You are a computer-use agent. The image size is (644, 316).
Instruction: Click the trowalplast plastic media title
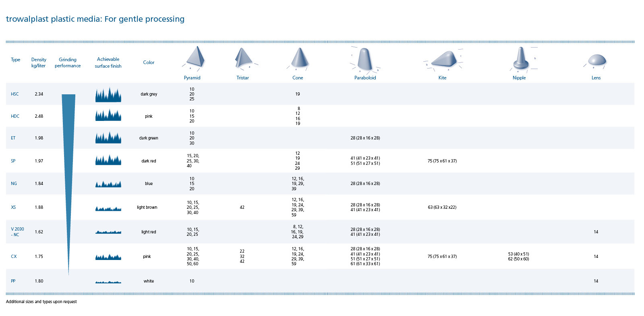tap(95, 19)
